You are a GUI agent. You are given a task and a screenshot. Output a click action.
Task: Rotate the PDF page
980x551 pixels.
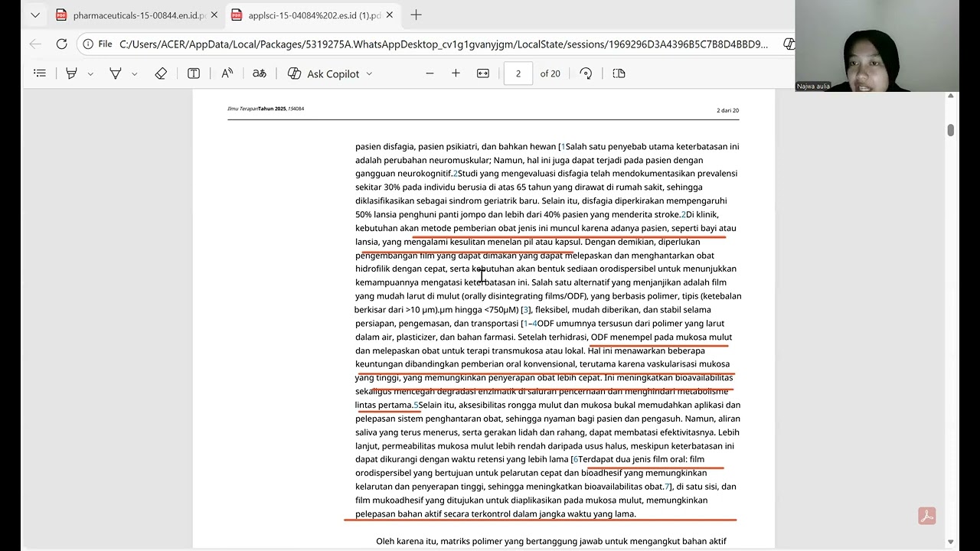pos(586,73)
